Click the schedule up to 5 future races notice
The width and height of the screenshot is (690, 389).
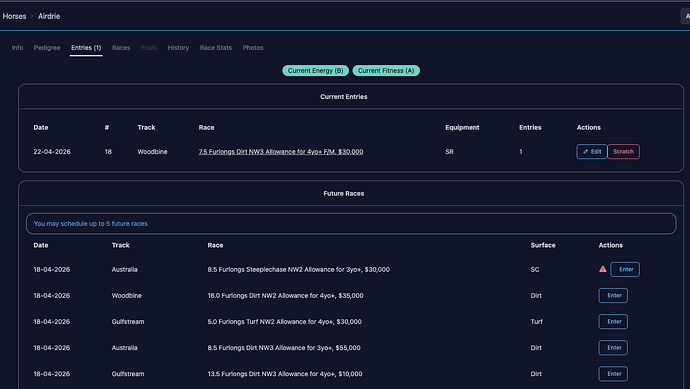(x=351, y=224)
